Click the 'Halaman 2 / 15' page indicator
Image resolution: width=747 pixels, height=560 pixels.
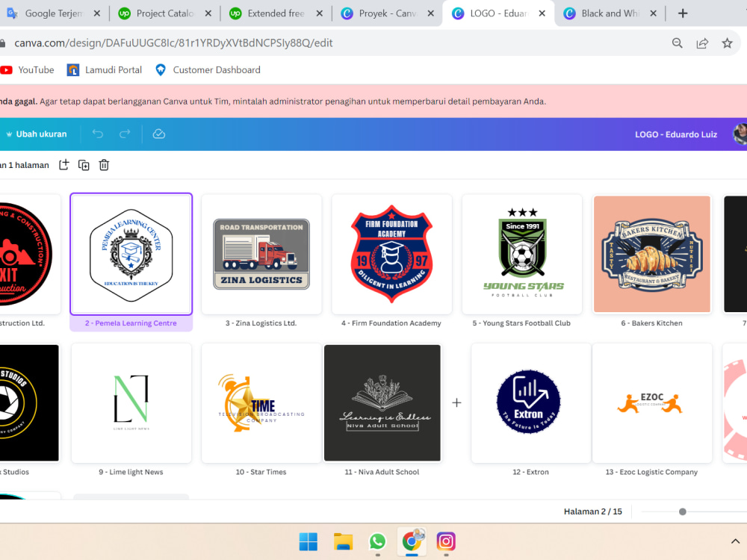(592, 511)
